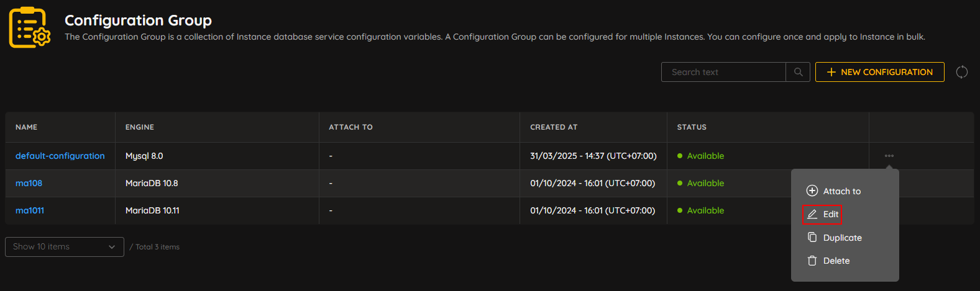Click the search magnifier icon
Screen dimensions: 980x291
click(798, 72)
